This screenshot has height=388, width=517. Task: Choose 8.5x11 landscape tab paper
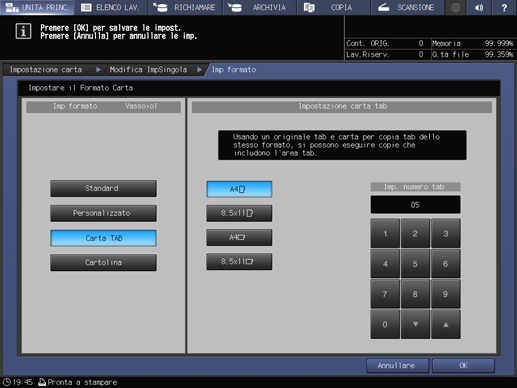239,262
